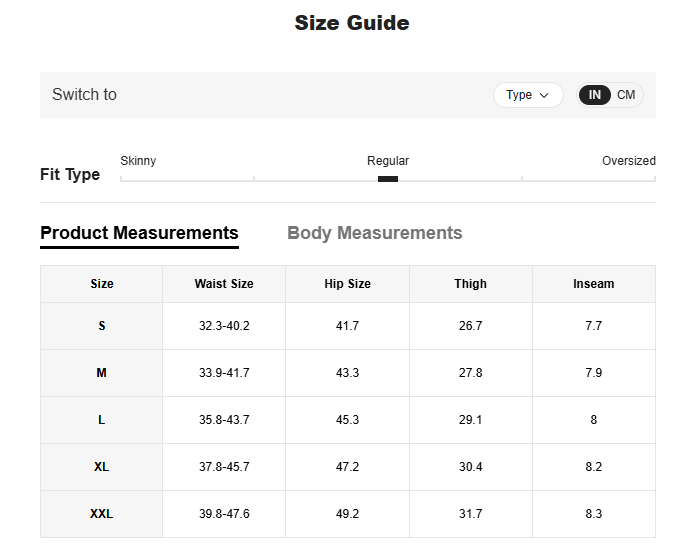Select the IN unit option
Image resolution: width=698 pixels, height=553 pixels.
click(595, 95)
